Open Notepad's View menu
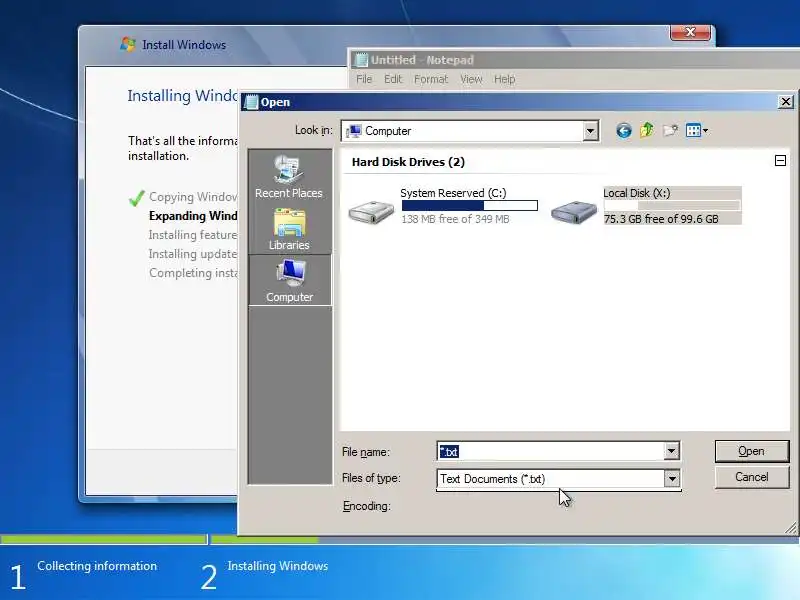The height and width of the screenshot is (600, 800). coord(471,79)
